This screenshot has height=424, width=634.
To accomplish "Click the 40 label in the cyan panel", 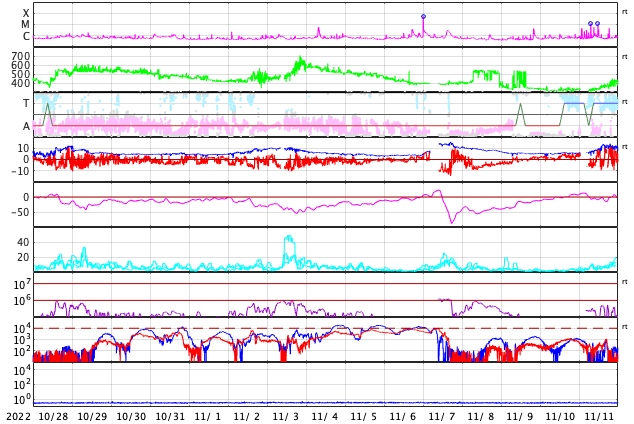I will (23, 242).
